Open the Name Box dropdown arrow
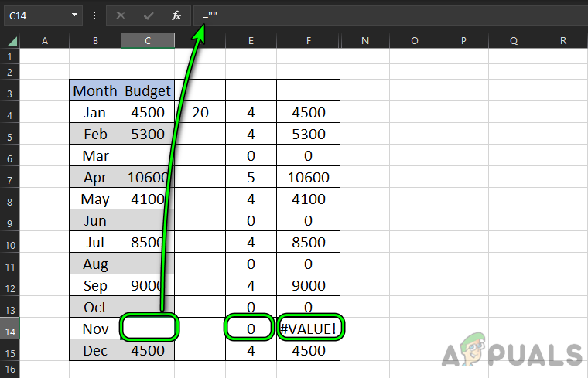Viewport: 588px width, 378px height. coord(74,15)
